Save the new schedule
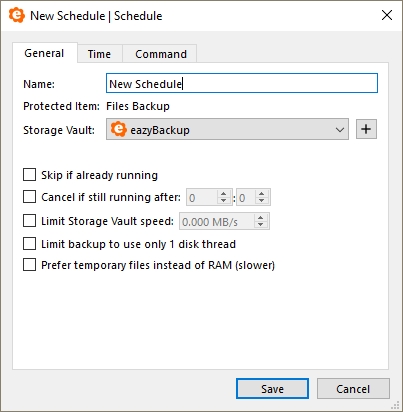This screenshot has width=403, height=412. coord(272,389)
